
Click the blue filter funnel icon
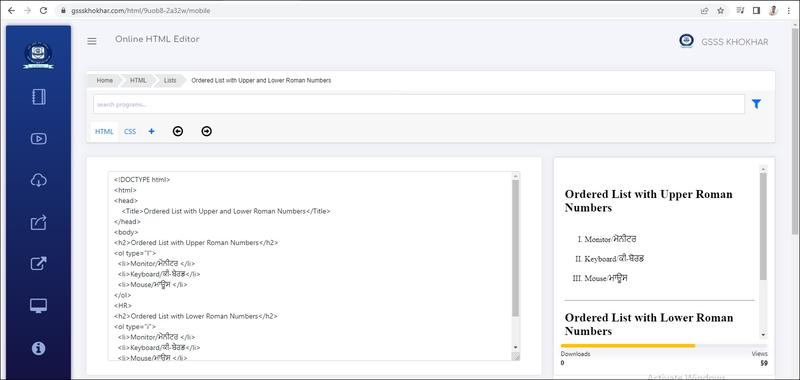756,104
